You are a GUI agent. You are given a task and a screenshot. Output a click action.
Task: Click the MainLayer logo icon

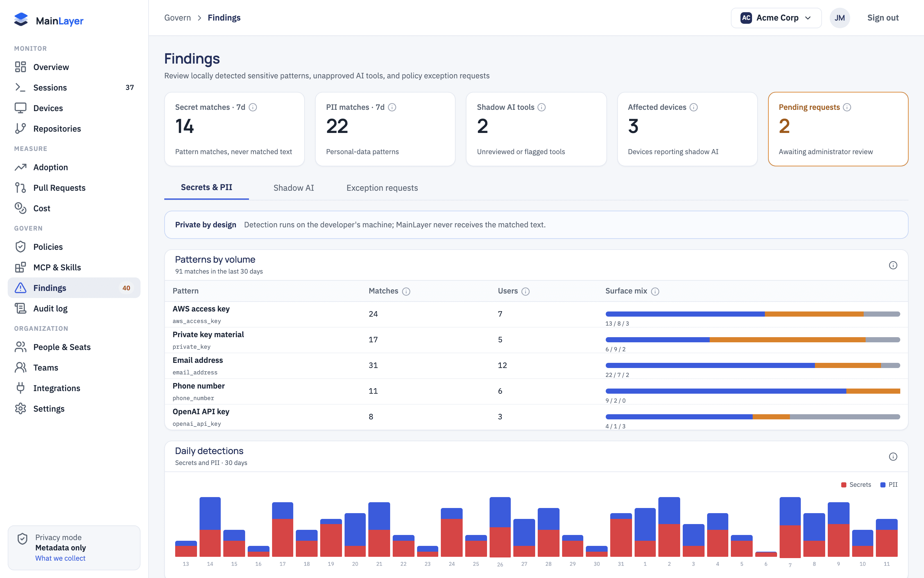21,20
